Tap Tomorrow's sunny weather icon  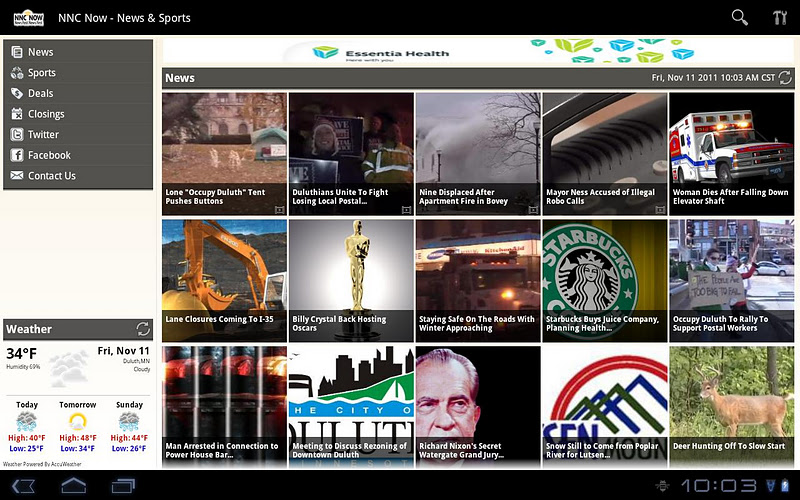click(78, 422)
